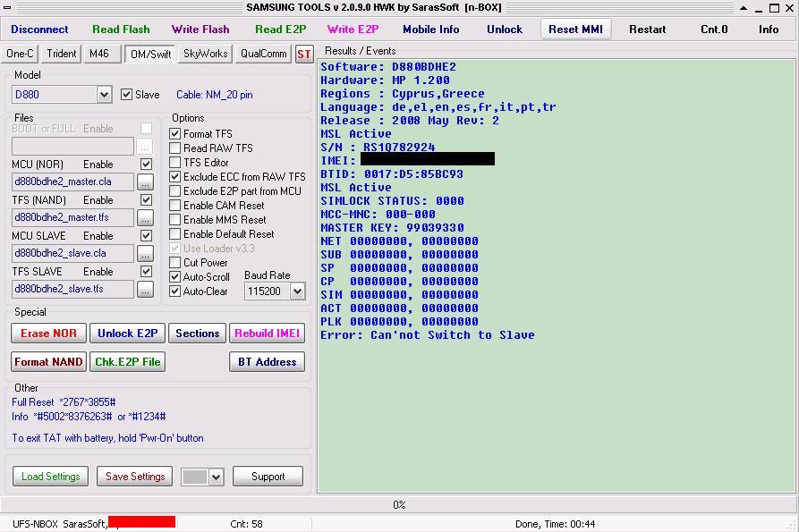799x532 pixels.
Task: Click the Erase NOR button
Action: click(48, 333)
